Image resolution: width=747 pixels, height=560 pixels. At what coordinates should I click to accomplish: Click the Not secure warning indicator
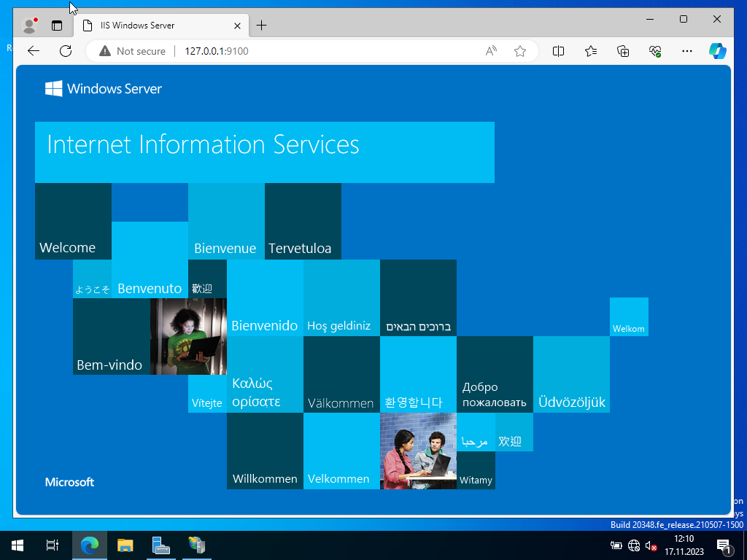pos(133,51)
